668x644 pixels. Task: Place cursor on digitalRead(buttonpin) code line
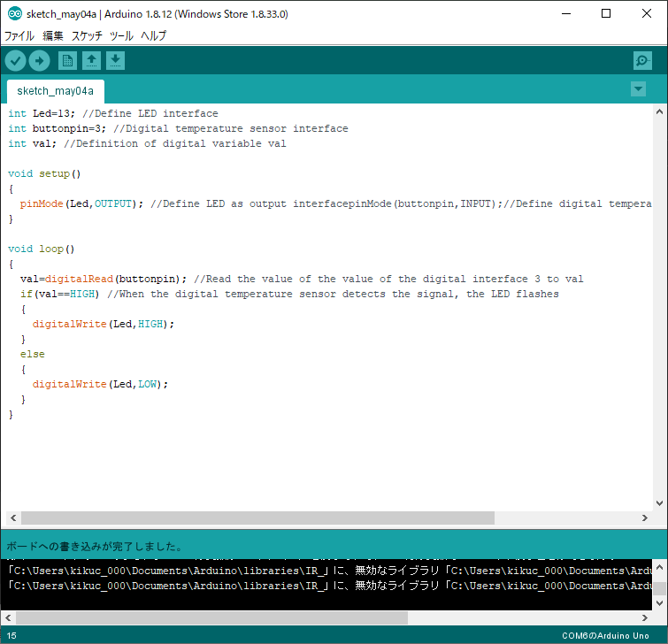tap(301, 279)
